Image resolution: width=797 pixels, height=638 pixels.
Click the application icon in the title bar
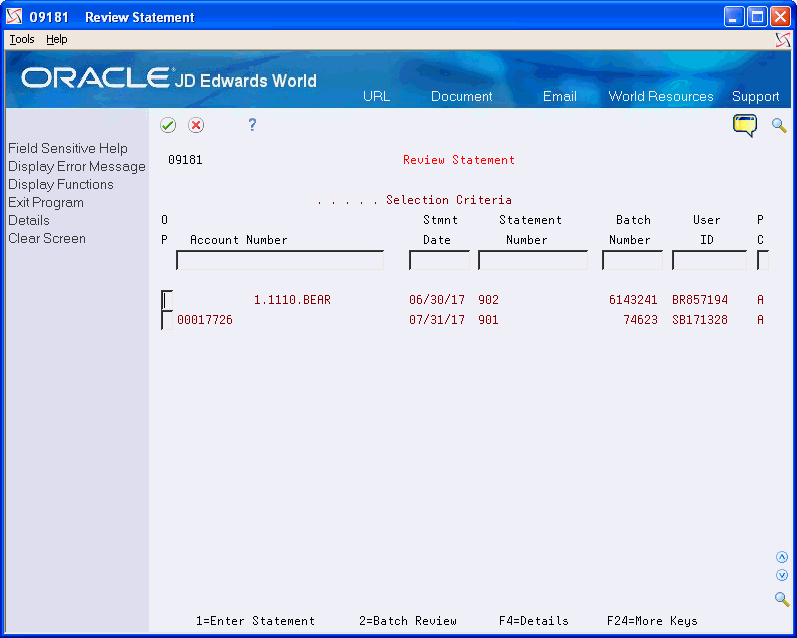tap(14, 17)
